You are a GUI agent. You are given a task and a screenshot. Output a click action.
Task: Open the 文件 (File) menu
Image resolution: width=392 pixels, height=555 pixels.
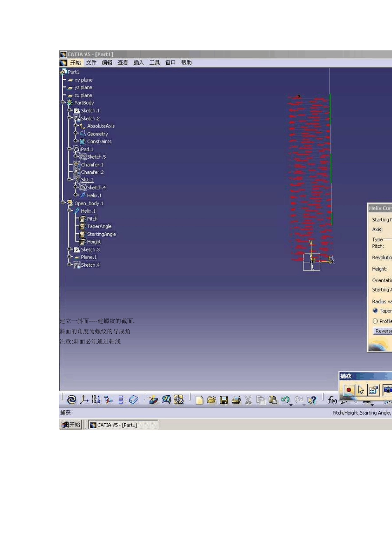point(91,63)
